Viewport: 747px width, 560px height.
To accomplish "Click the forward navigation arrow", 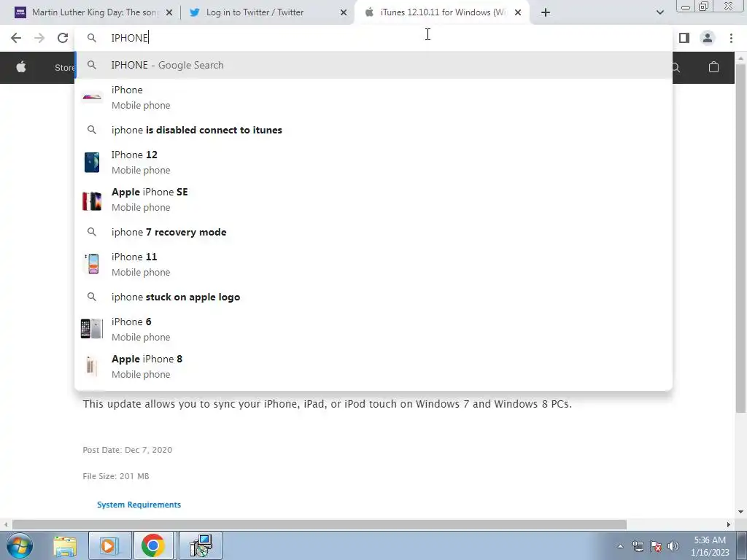I will point(39,38).
